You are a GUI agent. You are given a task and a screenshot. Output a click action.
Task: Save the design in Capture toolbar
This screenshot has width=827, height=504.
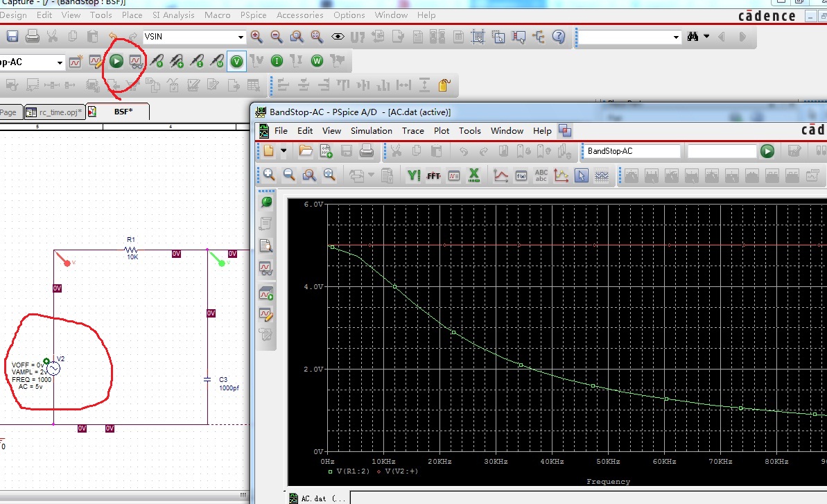point(12,36)
